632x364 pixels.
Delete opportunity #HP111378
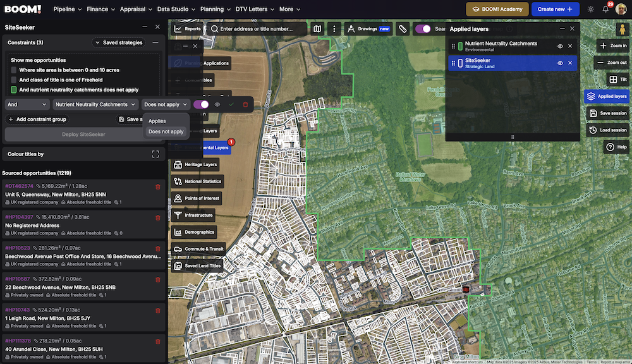pos(157,341)
